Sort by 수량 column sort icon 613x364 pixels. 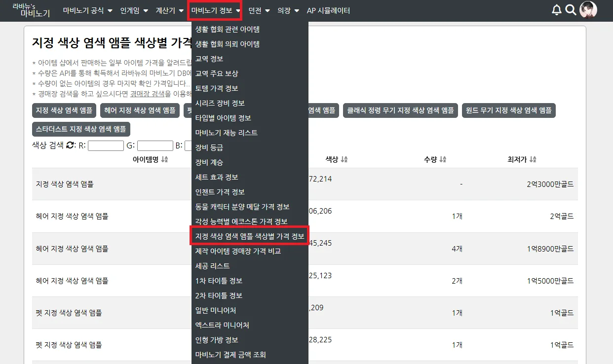tap(443, 159)
